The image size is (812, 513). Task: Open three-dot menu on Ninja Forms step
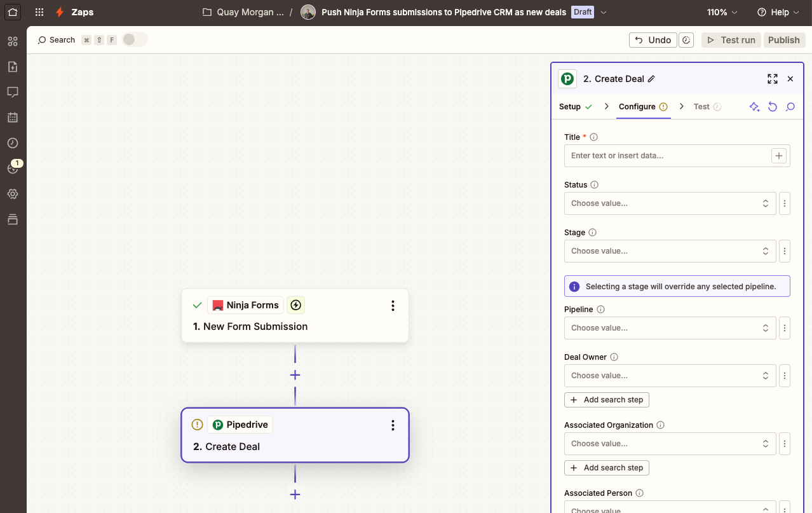pyautogui.click(x=393, y=306)
